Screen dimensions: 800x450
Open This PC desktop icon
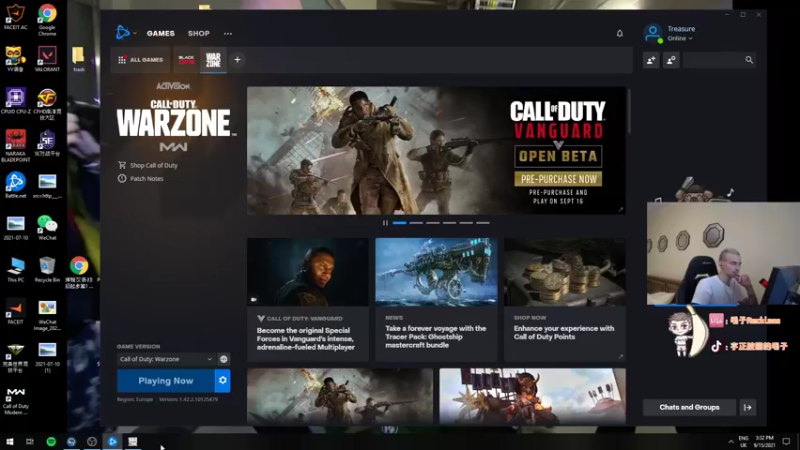(15, 269)
